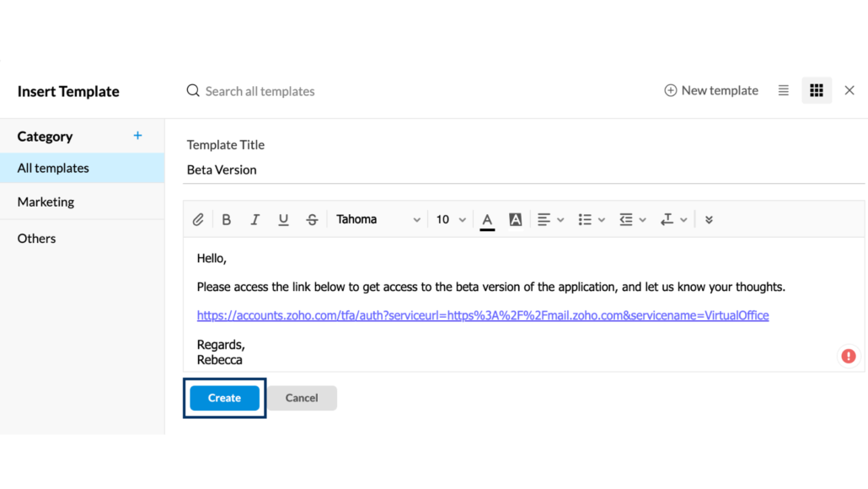The image size is (868, 489).
Task: Open the zoho.com service link
Action: click(482, 314)
